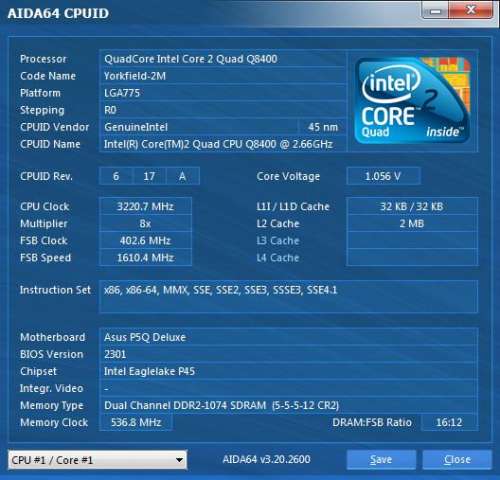This screenshot has height=480, width=500.
Task: Click the instruction set list text
Action: pos(221,290)
